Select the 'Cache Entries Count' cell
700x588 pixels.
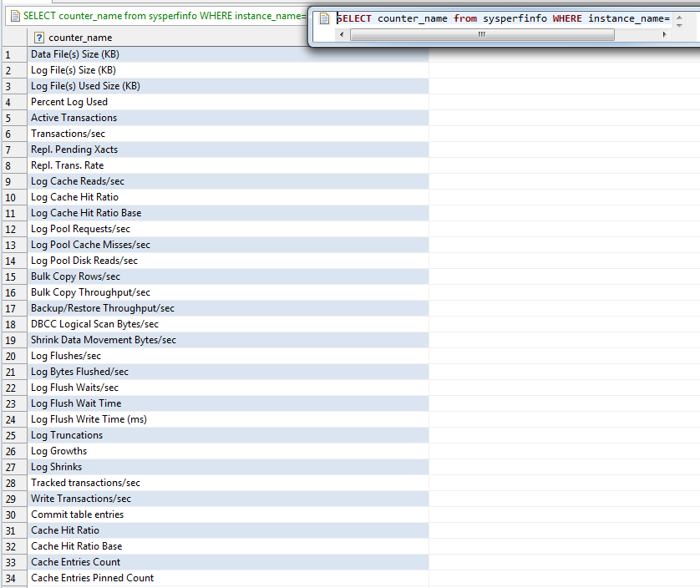[x=228, y=561]
